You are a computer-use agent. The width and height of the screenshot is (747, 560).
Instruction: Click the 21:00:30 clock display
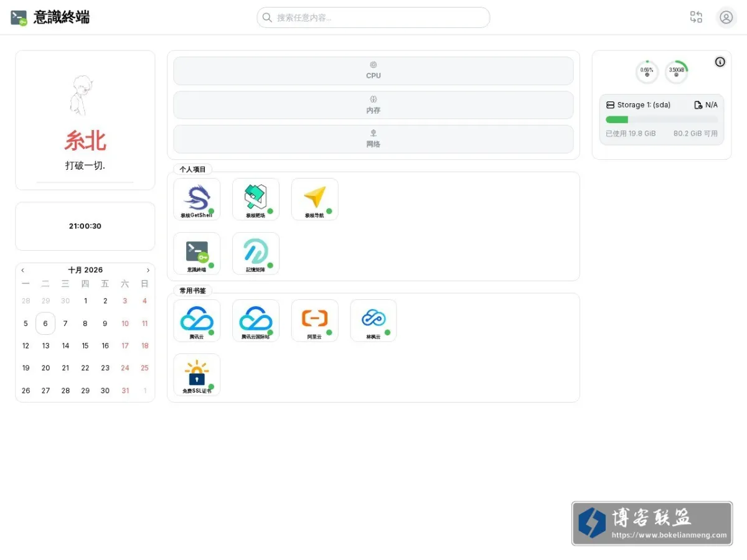pos(85,226)
